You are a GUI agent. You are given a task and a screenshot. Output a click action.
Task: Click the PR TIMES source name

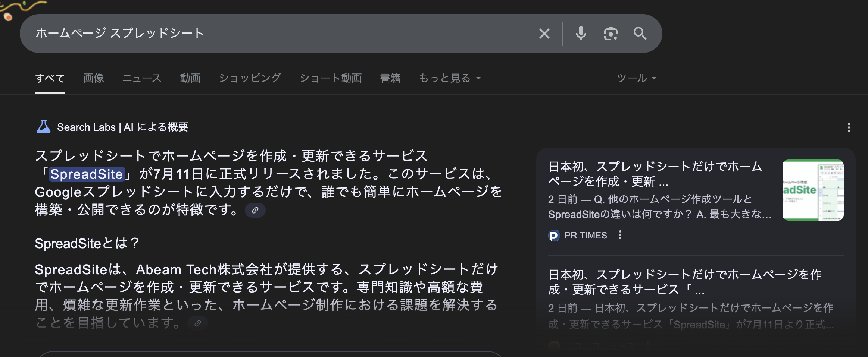tap(586, 236)
